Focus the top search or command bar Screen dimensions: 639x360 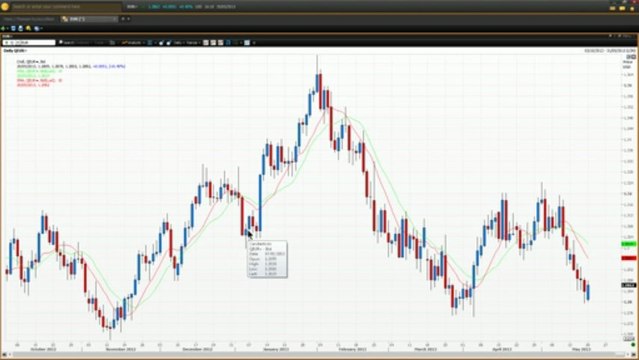point(67,7)
